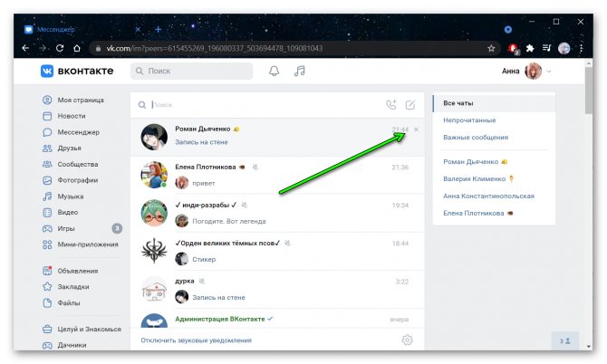
Task: Open Видео in sidebar
Action: click(x=60, y=213)
